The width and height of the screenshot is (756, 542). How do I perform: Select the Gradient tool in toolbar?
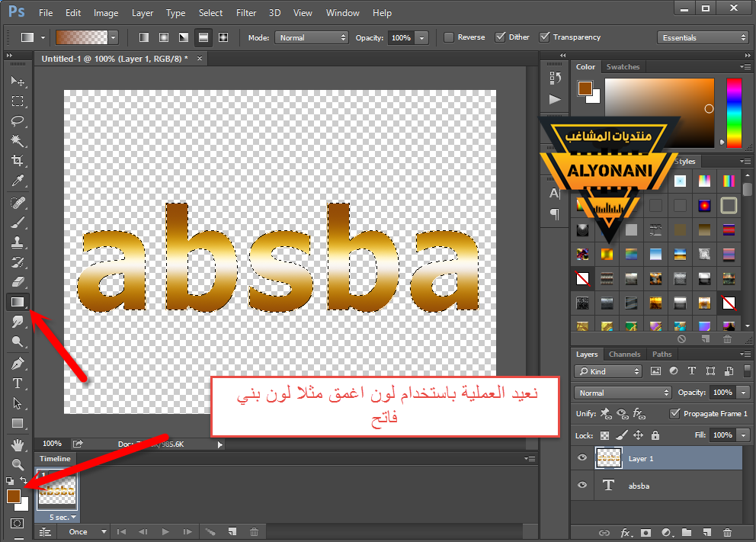coord(18,302)
